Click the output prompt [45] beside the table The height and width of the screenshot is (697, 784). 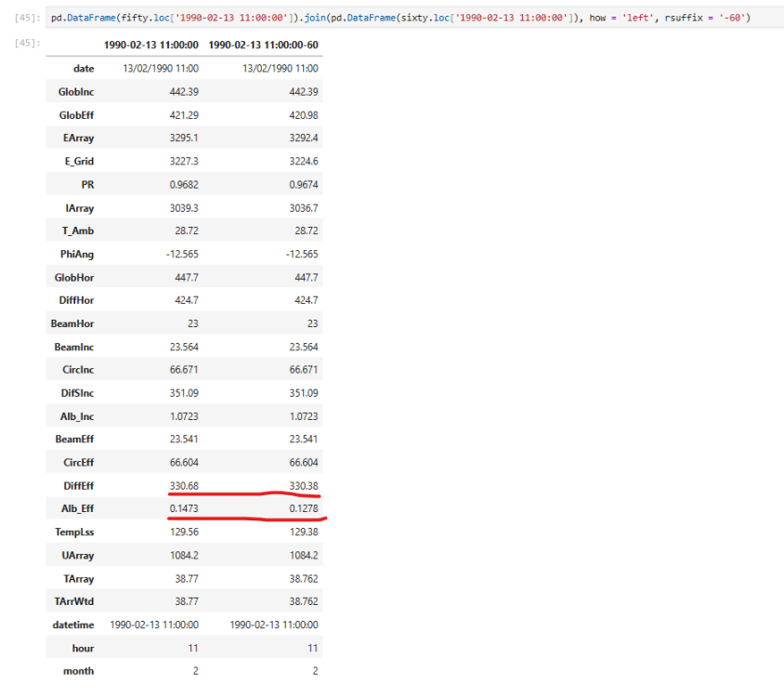pyautogui.click(x=28, y=44)
